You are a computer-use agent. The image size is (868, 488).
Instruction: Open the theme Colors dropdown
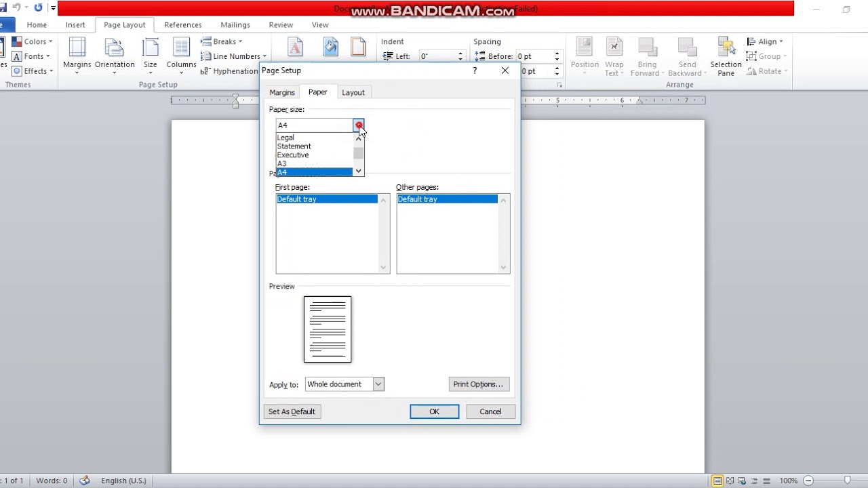tap(32, 41)
